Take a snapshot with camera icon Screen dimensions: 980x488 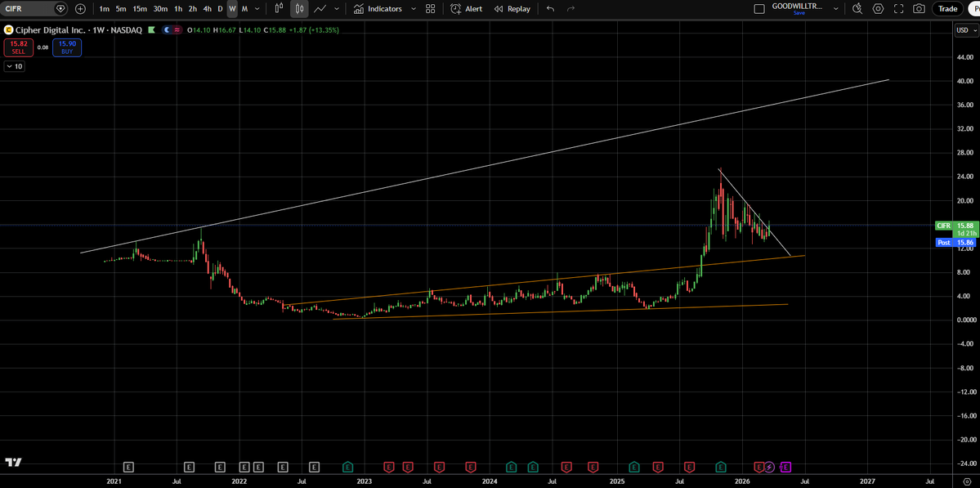point(919,9)
